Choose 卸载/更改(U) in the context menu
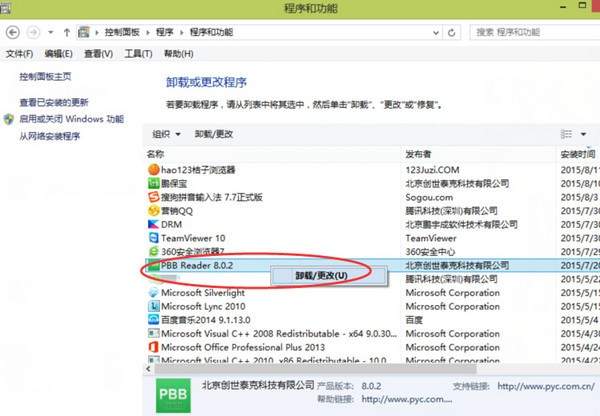 [x=322, y=275]
